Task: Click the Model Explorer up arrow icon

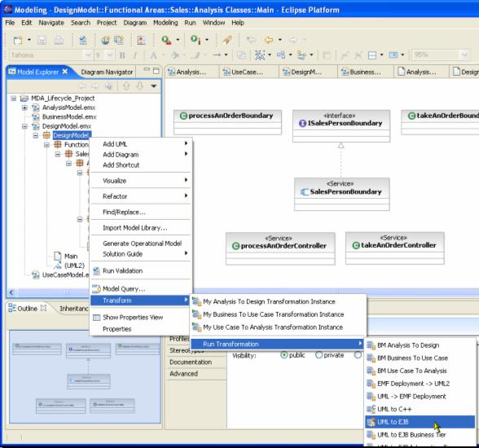Action: tap(126, 86)
